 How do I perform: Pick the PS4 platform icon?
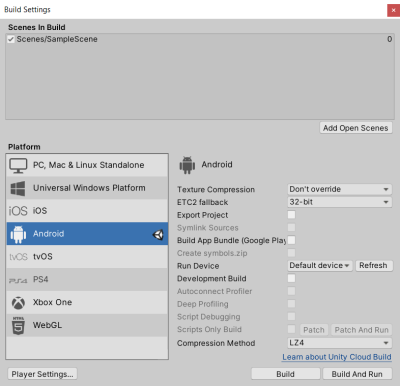tap(18, 281)
